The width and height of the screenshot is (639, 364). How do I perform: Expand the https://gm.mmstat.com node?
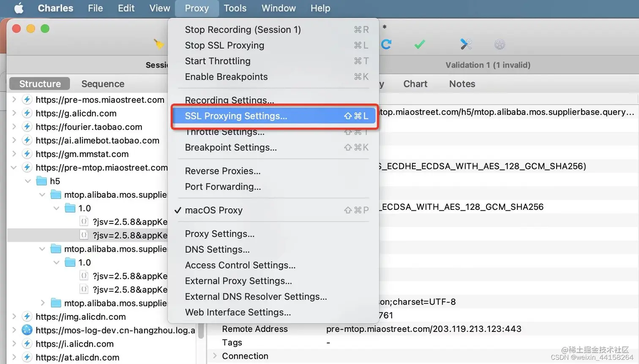[x=14, y=154]
